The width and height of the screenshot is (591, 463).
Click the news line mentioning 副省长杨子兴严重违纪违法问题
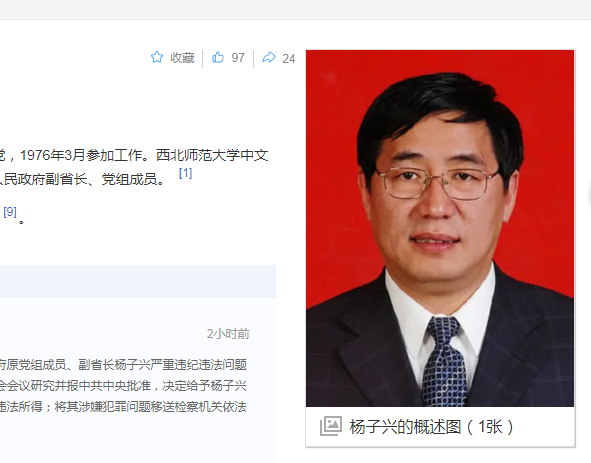[x=123, y=365]
